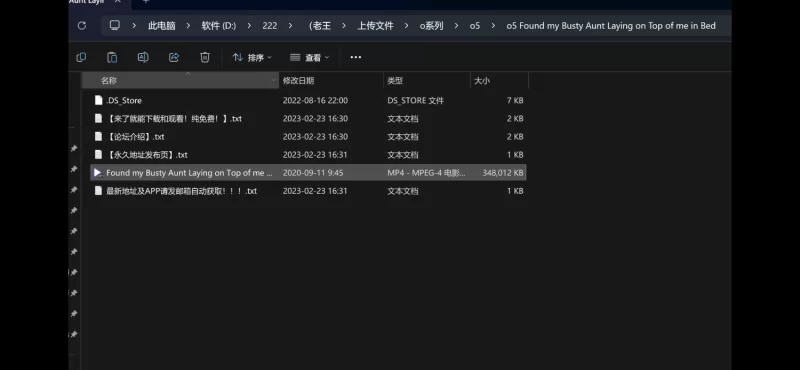Click the DS_STORE 文件 type cell
Image resolution: width=800 pixels, height=370 pixels.
(415, 101)
